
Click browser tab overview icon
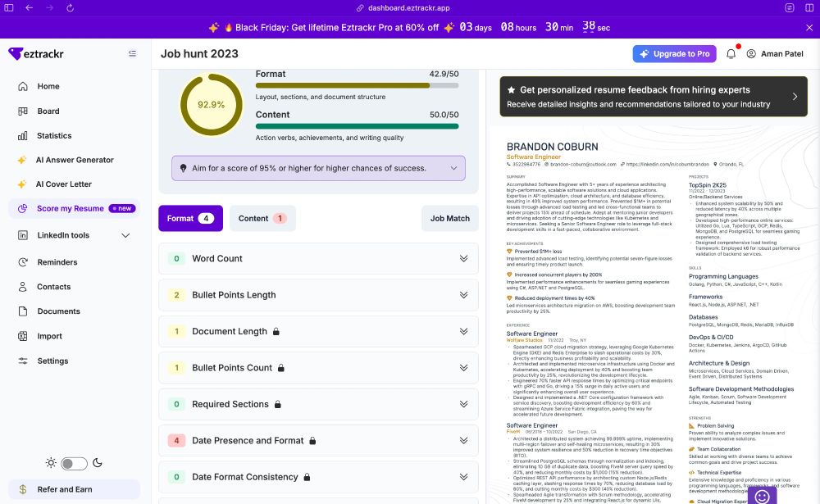pos(809,8)
